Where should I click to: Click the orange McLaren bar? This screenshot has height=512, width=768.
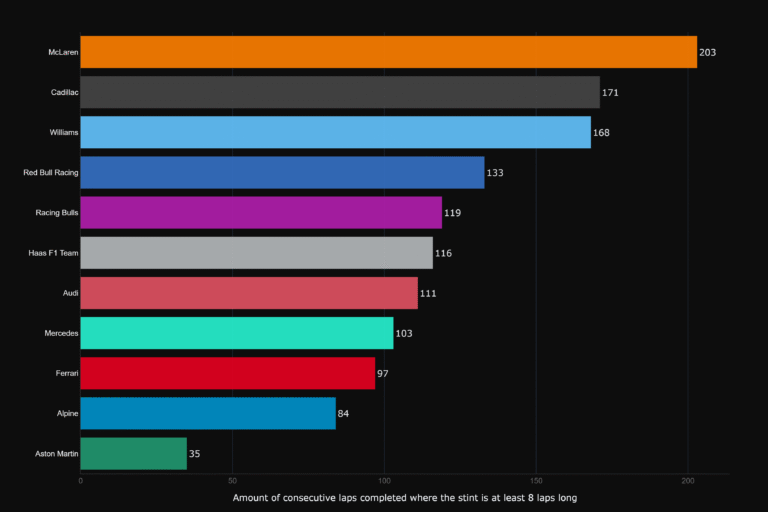point(388,52)
